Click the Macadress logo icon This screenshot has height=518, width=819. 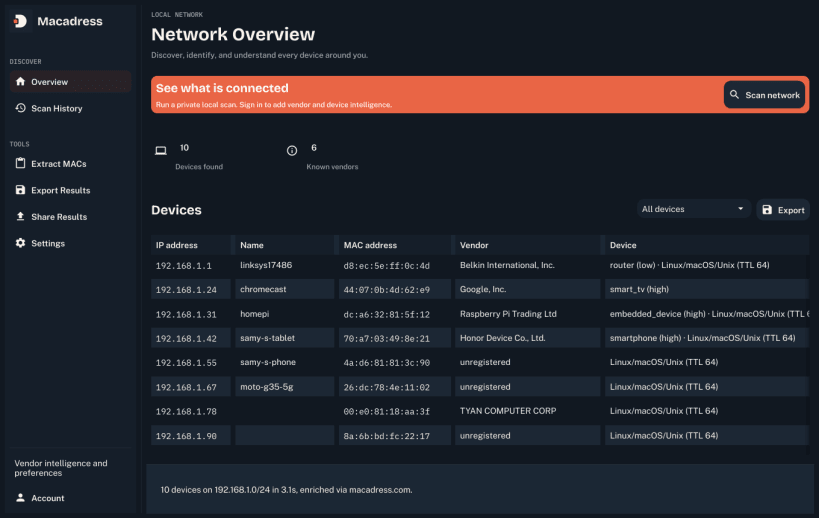coord(20,21)
